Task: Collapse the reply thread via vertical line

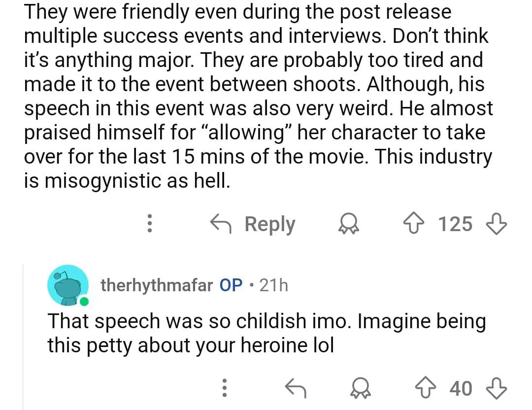Action: [x=24, y=335]
